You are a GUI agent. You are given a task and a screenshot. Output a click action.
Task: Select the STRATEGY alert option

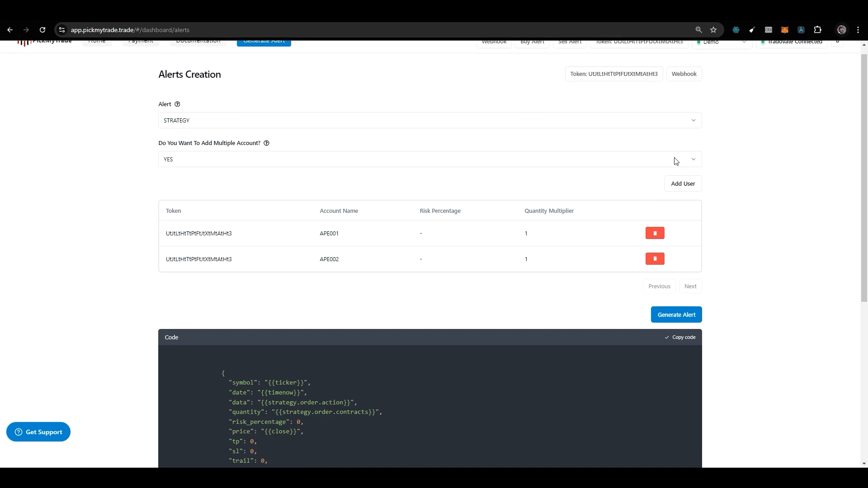pyautogui.click(x=429, y=120)
